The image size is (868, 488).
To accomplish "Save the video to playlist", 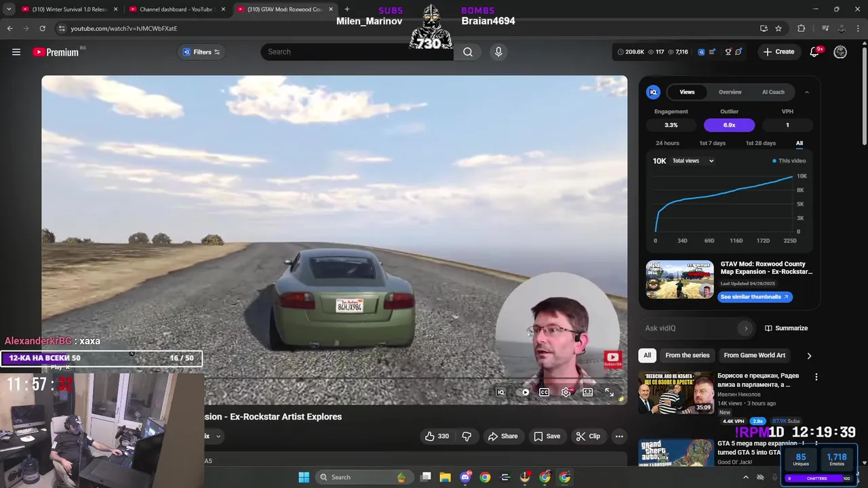I will pyautogui.click(x=547, y=436).
